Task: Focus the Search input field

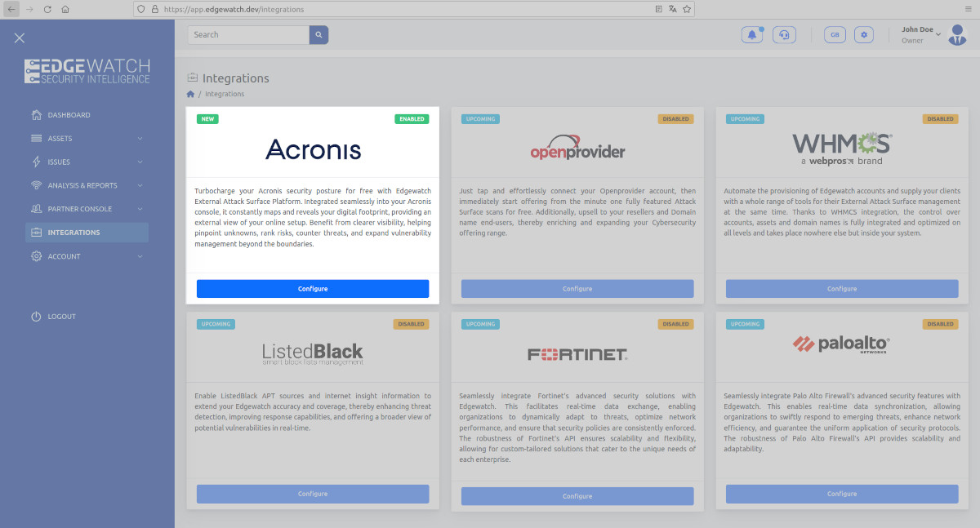Action: pyautogui.click(x=248, y=35)
